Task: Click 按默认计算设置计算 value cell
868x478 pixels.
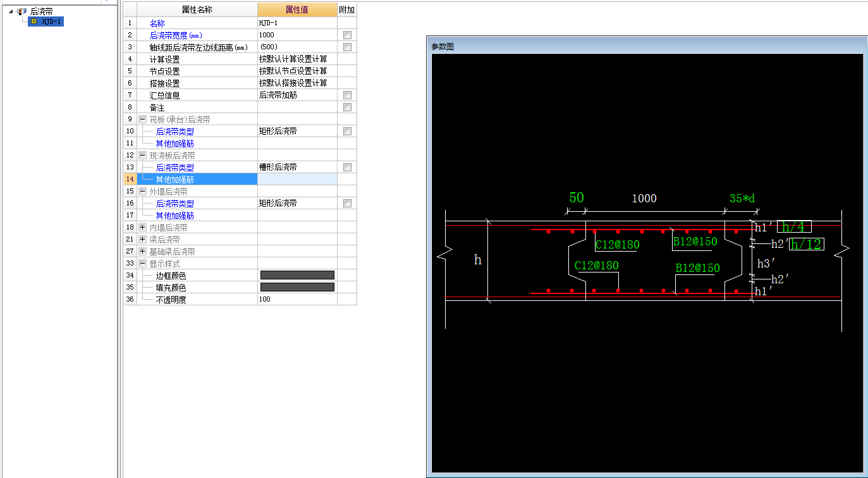Action: tap(297, 59)
